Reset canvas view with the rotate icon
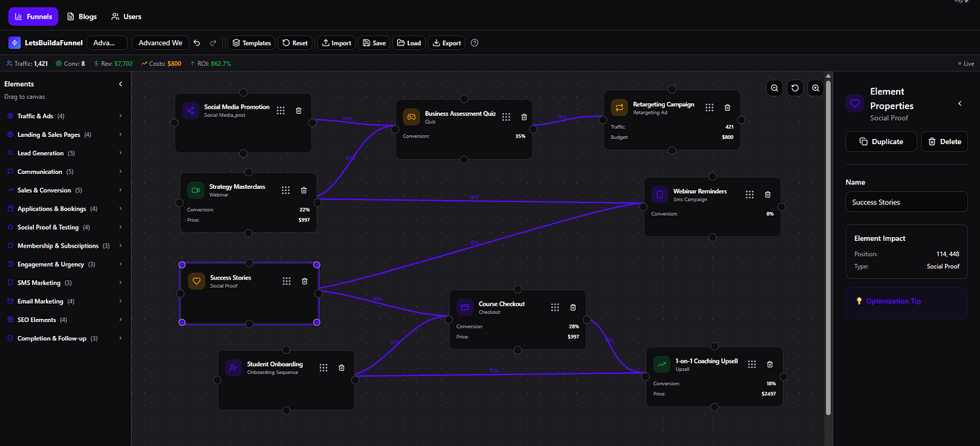Viewport: 980px width, 446px height. point(796,88)
